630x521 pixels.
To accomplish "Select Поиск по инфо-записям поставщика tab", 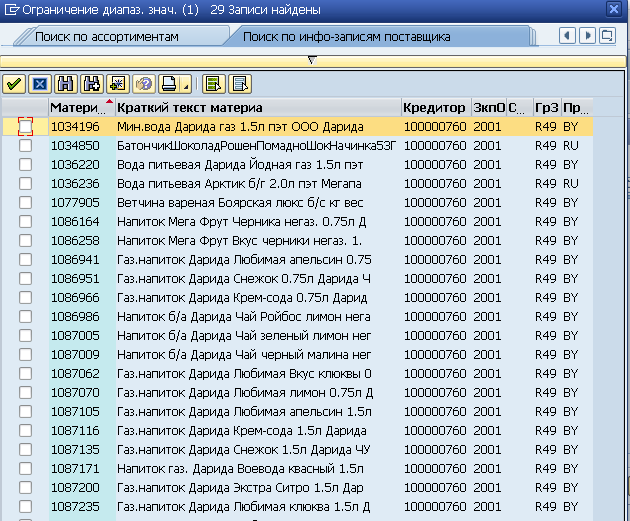I will pos(346,37).
